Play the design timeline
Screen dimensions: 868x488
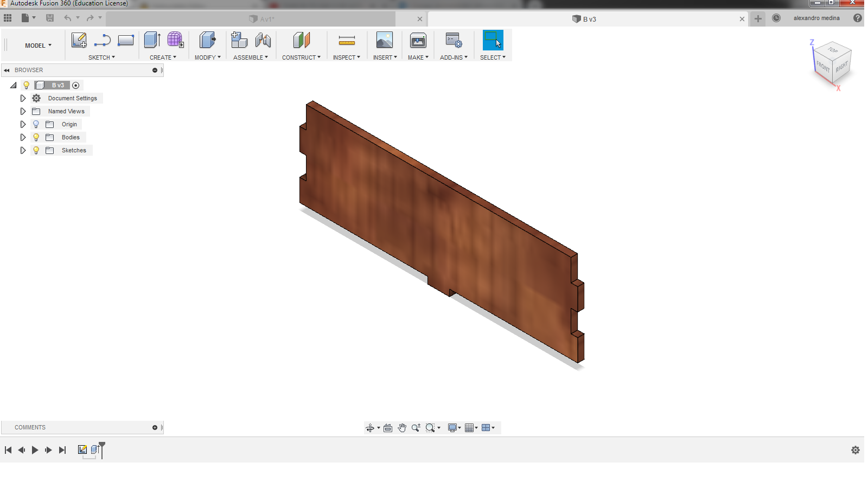click(x=35, y=450)
